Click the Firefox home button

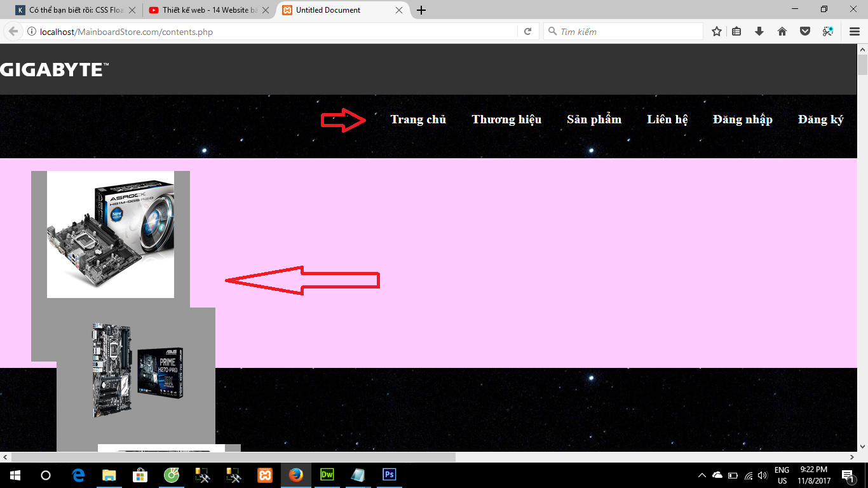pyautogui.click(x=782, y=32)
